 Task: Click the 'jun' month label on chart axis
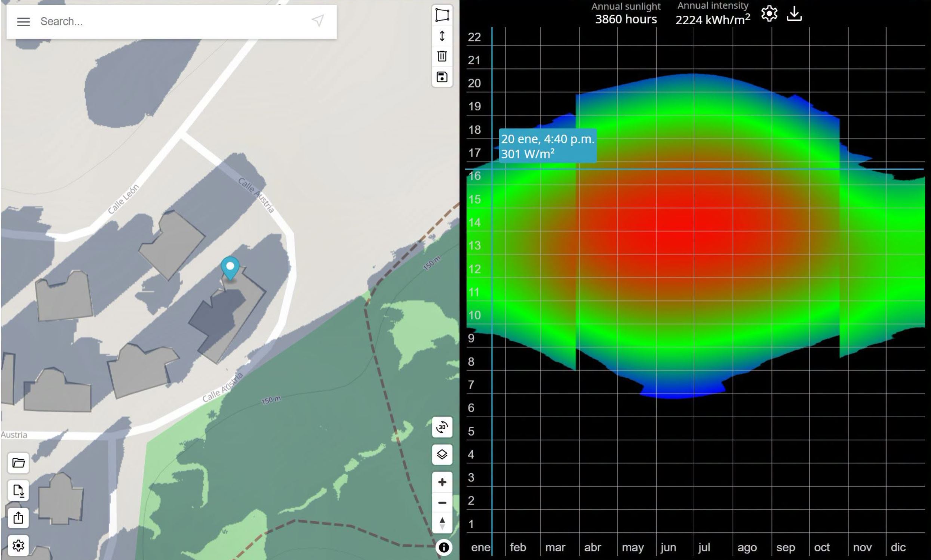click(x=668, y=547)
